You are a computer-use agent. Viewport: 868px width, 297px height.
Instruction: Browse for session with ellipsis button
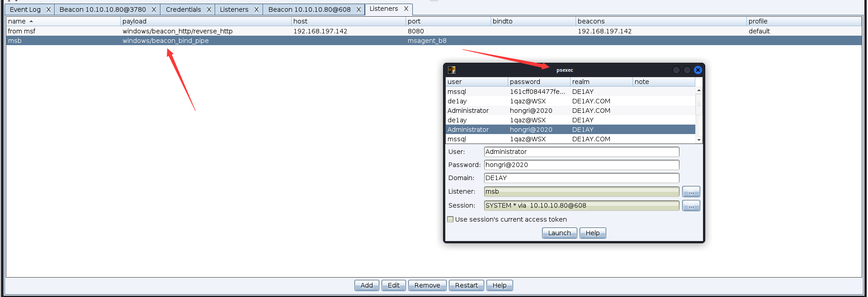click(x=691, y=206)
